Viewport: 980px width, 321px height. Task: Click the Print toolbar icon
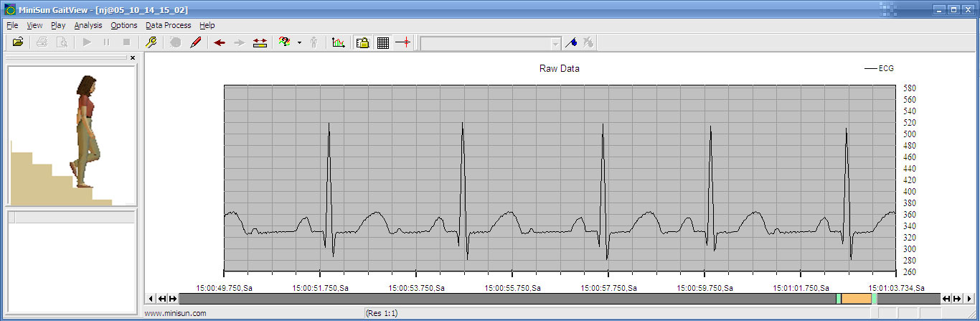(42, 42)
